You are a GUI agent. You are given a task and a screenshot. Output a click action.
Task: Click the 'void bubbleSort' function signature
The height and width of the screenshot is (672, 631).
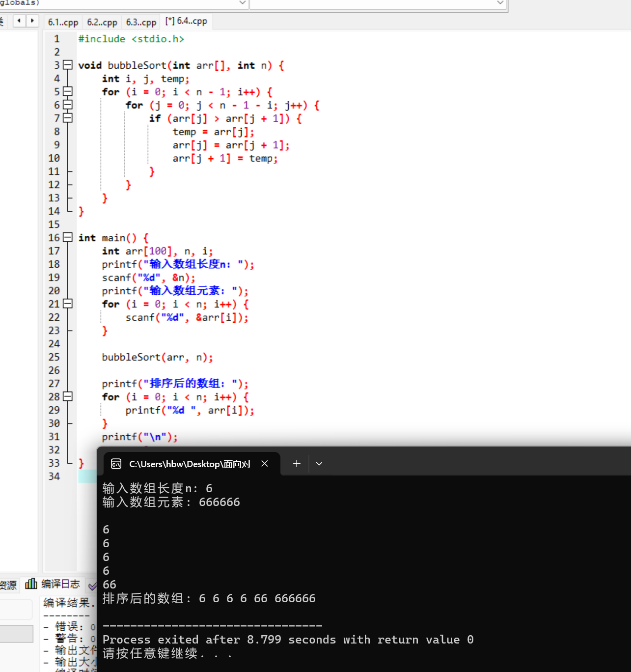181,65
